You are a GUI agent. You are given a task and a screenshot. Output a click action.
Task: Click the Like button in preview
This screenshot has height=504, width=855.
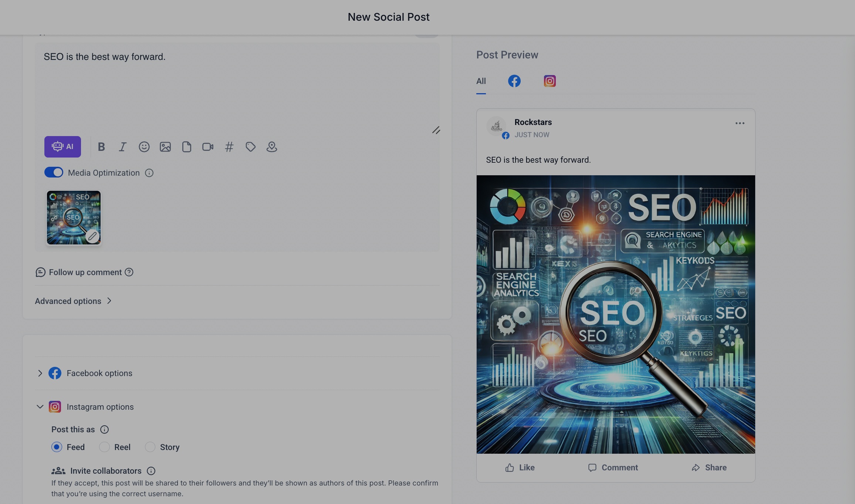[520, 467]
